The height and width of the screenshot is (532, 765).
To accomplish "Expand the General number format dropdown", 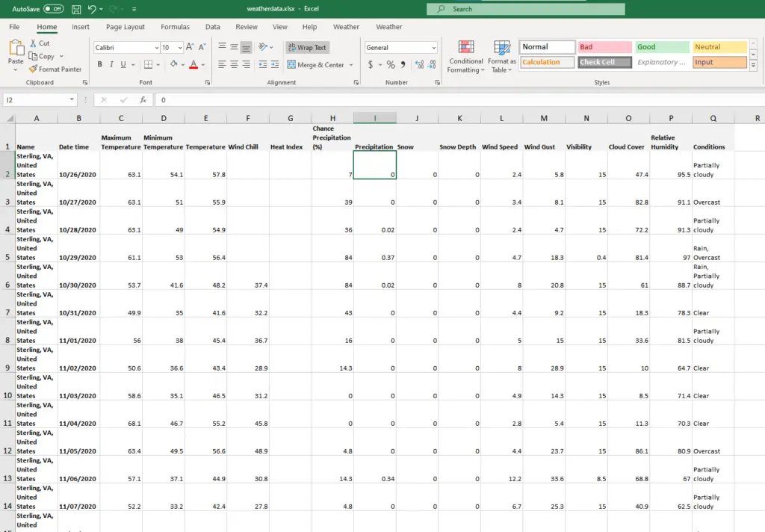I will coord(433,48).
